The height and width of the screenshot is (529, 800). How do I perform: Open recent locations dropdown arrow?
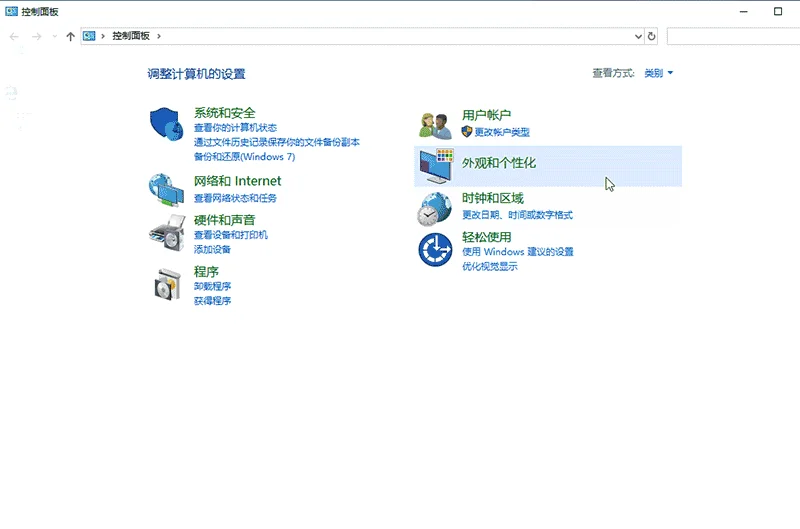pos(55,36)
